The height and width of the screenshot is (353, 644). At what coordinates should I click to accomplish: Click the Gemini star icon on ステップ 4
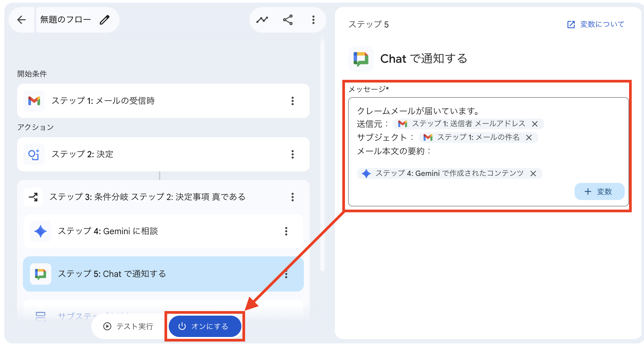41,231
